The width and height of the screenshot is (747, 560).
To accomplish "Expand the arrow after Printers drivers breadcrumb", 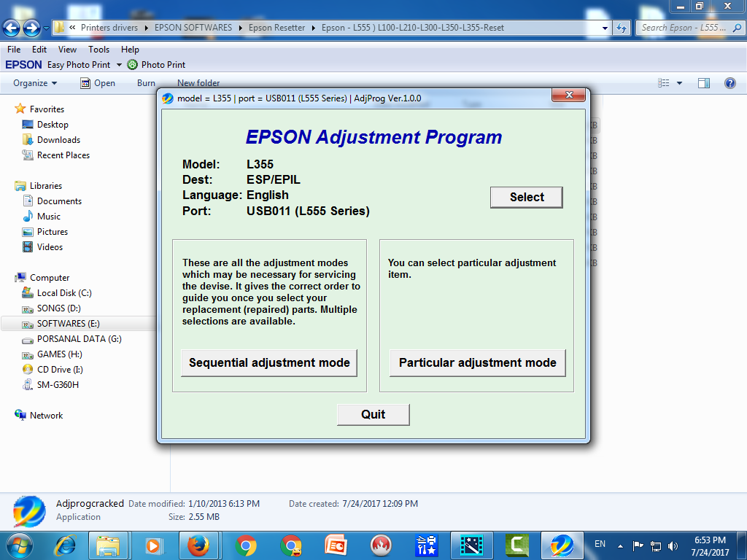I will (x=146, y=28).
